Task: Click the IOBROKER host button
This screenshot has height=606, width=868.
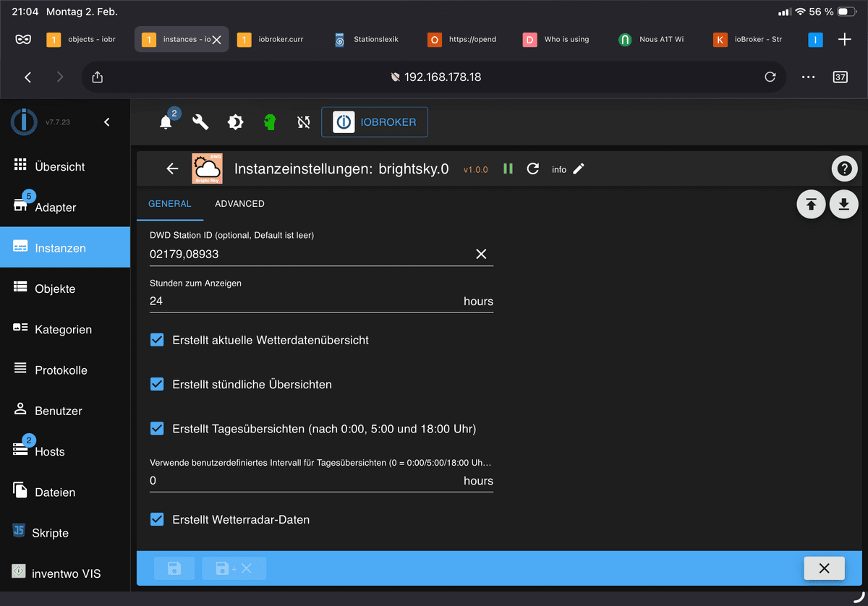Action: 374,122
